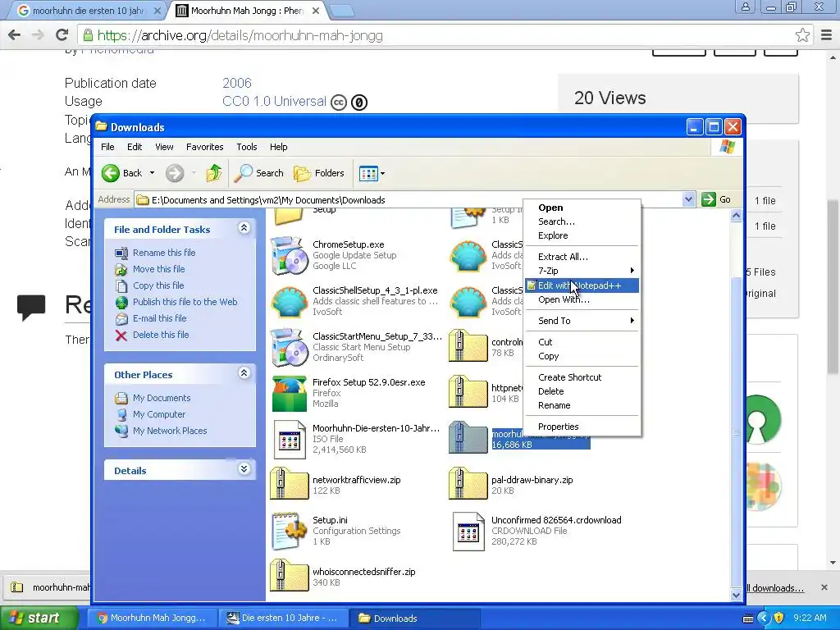
Task: Expand the Details panel
Action: pyautogui.click(x=244, y=469)
